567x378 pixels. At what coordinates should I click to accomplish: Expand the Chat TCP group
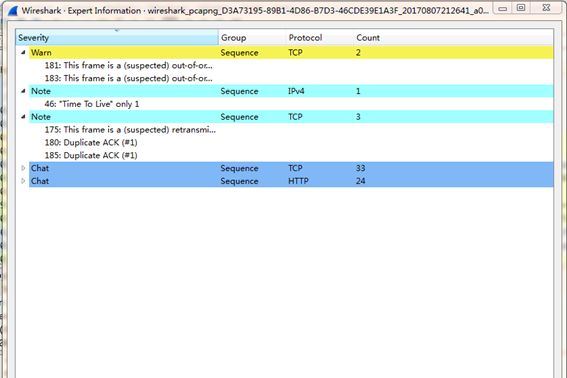[23, 168]
